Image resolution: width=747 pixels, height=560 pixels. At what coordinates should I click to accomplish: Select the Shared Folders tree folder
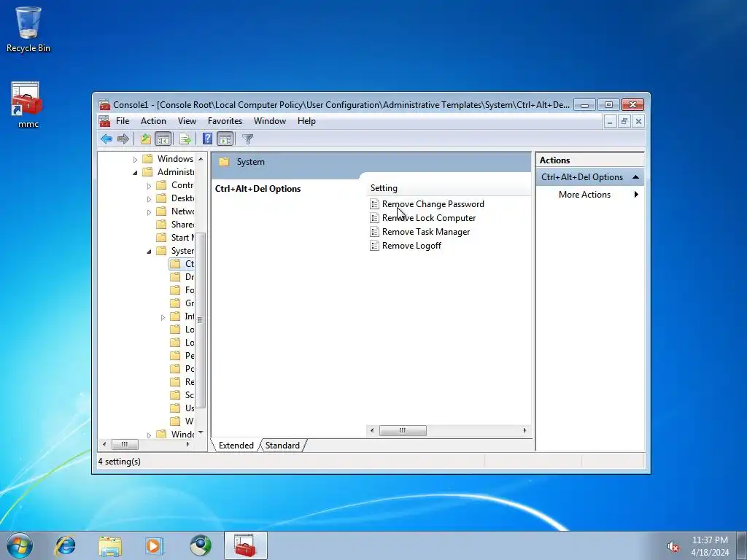[x=175, y=225]
